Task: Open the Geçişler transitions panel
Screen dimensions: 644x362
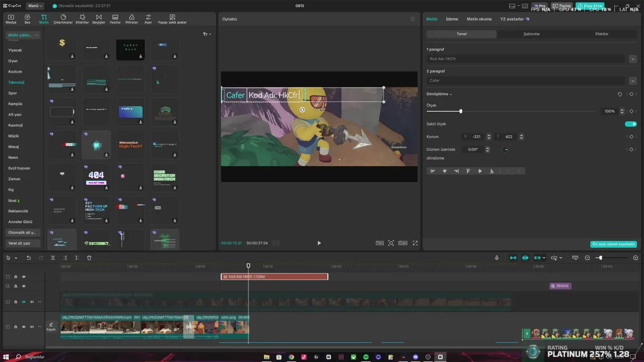Action: [99, 19]
